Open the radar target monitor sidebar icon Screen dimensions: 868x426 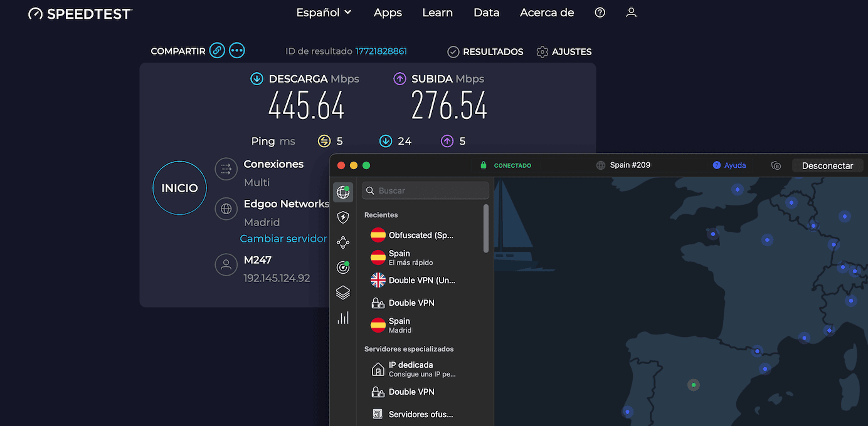tap(343, 268)
